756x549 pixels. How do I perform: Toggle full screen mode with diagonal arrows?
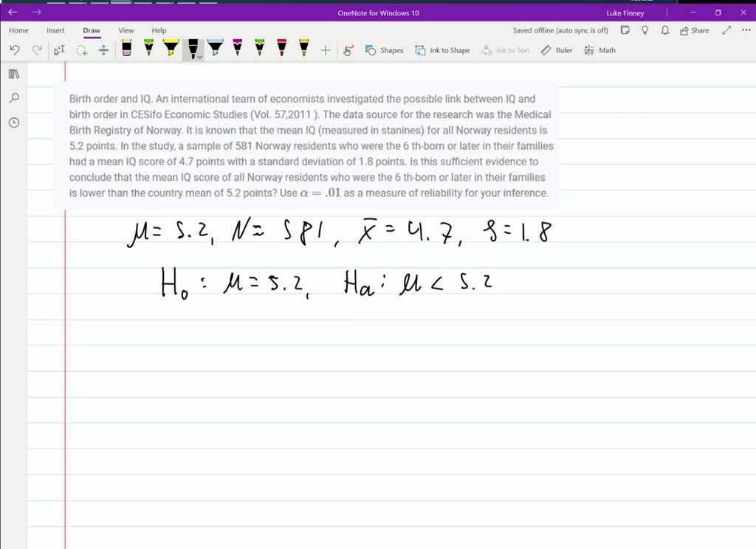coord(726,30)
